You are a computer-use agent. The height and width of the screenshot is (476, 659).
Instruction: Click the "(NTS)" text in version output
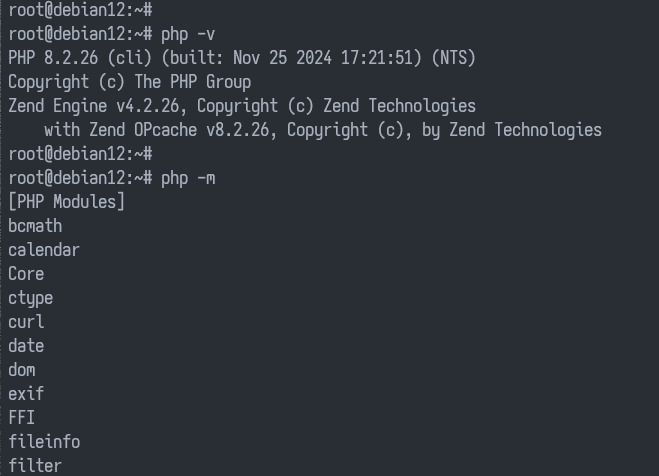click(453, 58)
